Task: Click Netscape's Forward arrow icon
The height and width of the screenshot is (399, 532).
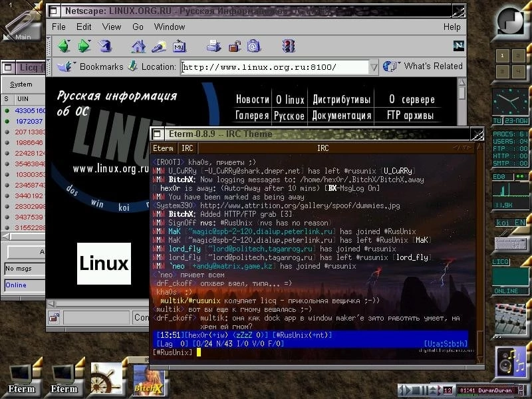Action: click(x=84, y=46)
